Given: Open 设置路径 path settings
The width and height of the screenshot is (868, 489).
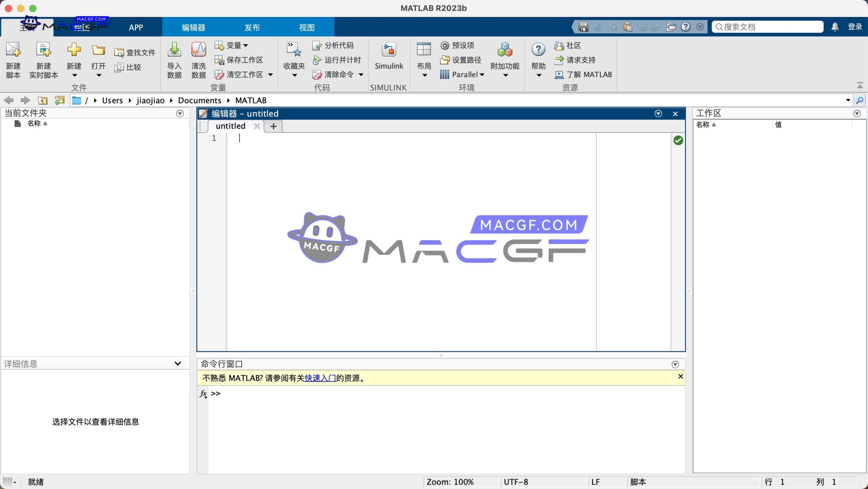Looking at the screenshot, I should (x=461, y=60).
